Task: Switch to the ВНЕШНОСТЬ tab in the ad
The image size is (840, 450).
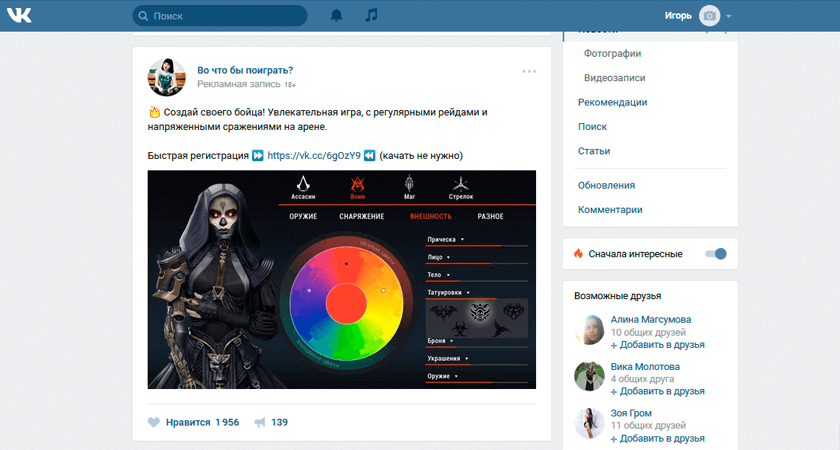Action: point(431,216)
